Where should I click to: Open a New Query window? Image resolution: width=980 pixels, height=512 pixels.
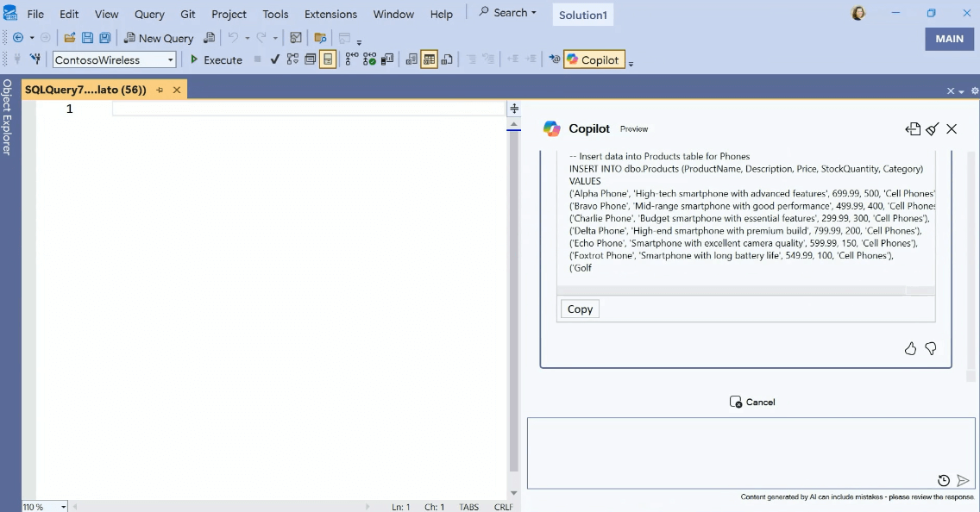[159, 38]
